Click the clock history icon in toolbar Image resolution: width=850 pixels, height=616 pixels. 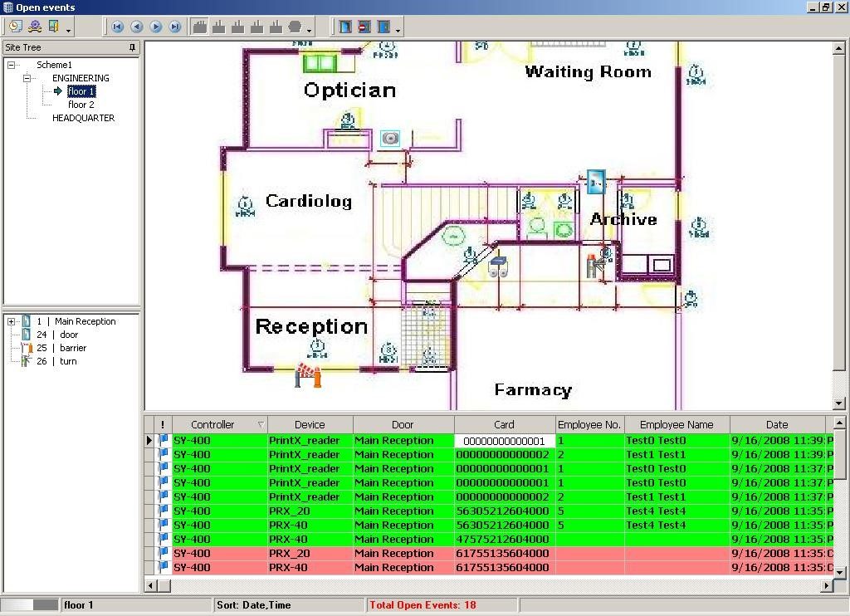[15, 27]
